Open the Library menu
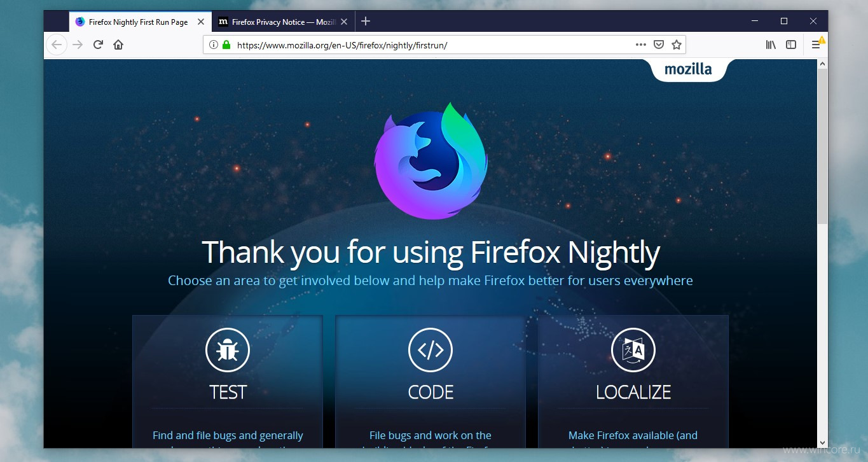Viewport: 868px width, 462px height. [x=771, y=45]
